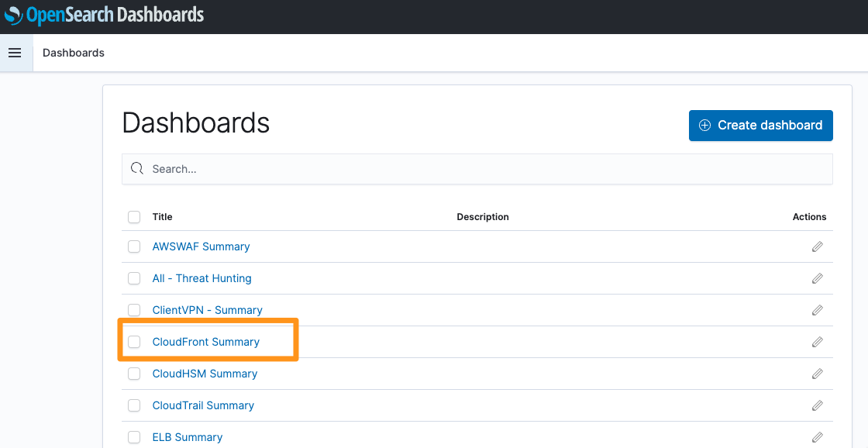Select all dashboards with header checkbox
The height and width of the screenshot is (448, 868).
[x=134, y=217]
